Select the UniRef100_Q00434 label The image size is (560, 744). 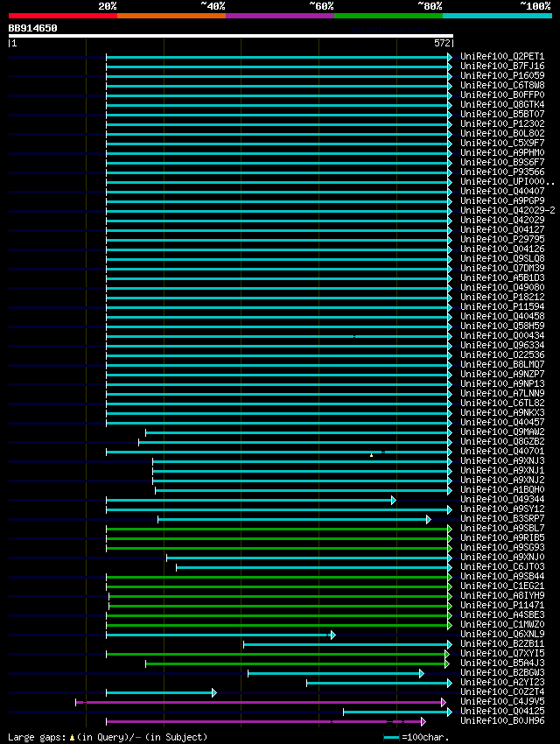[x=502, y=335]
